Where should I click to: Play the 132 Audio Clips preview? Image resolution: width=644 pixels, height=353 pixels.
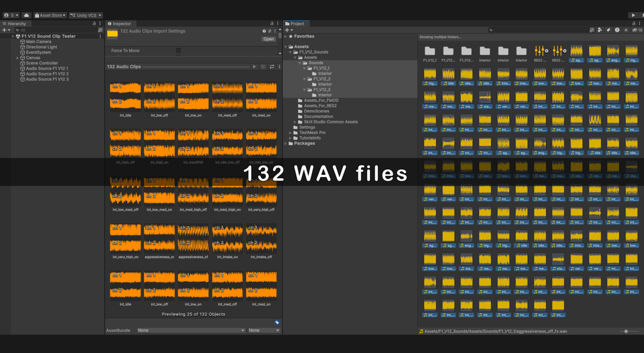click(x=255, y=67)
